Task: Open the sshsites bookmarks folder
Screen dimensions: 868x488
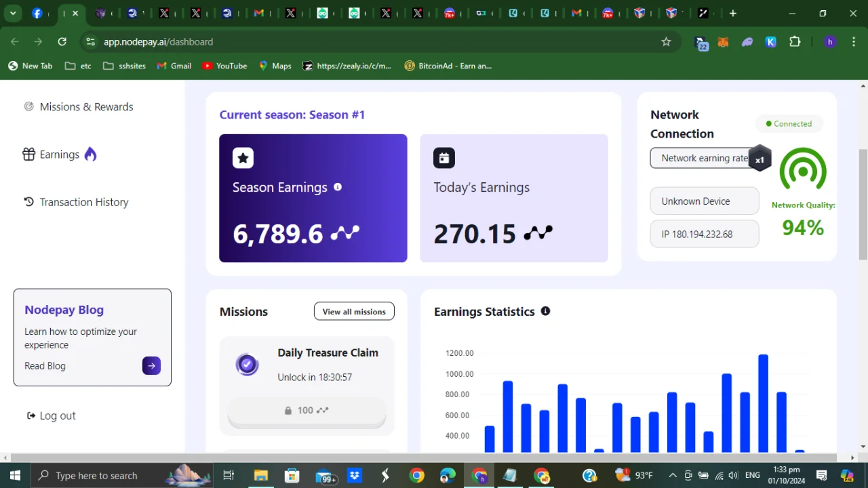Action: coord(124,66)
